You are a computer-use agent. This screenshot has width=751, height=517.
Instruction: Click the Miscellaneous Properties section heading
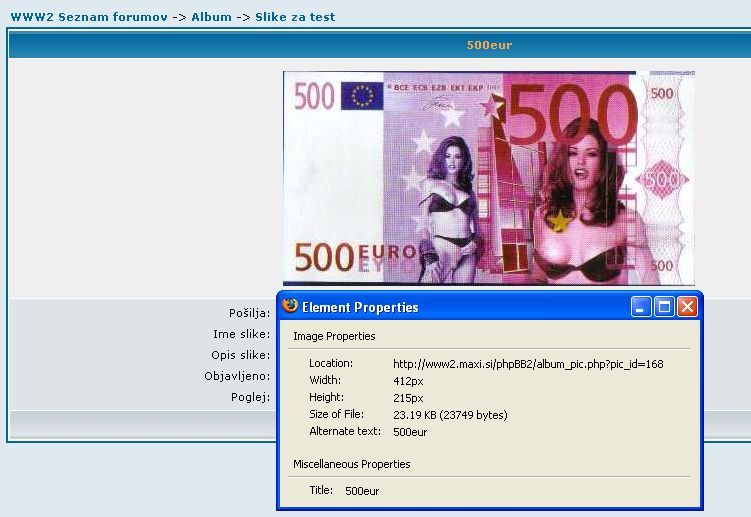pyautogui.click(x=352, y=464)
